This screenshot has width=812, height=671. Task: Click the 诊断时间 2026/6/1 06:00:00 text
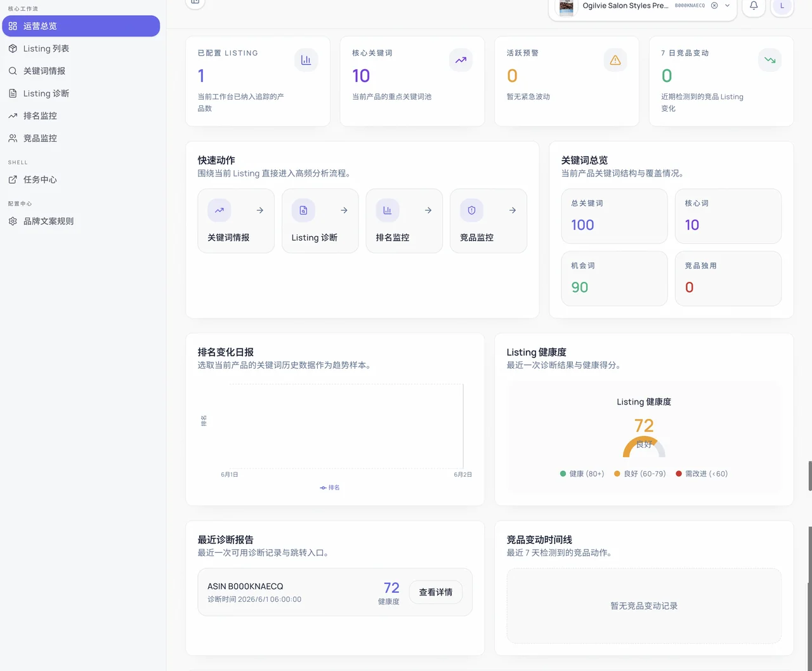click(254, 599)
